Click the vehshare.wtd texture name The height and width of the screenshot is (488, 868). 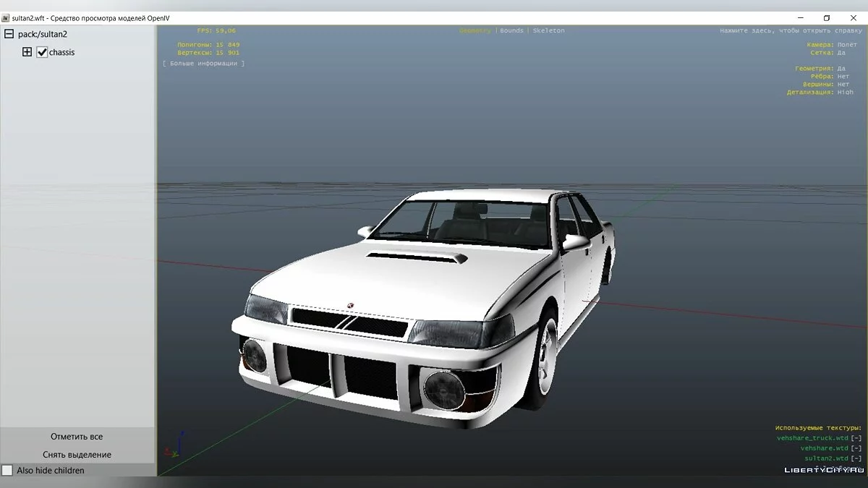tap(825, 448)
